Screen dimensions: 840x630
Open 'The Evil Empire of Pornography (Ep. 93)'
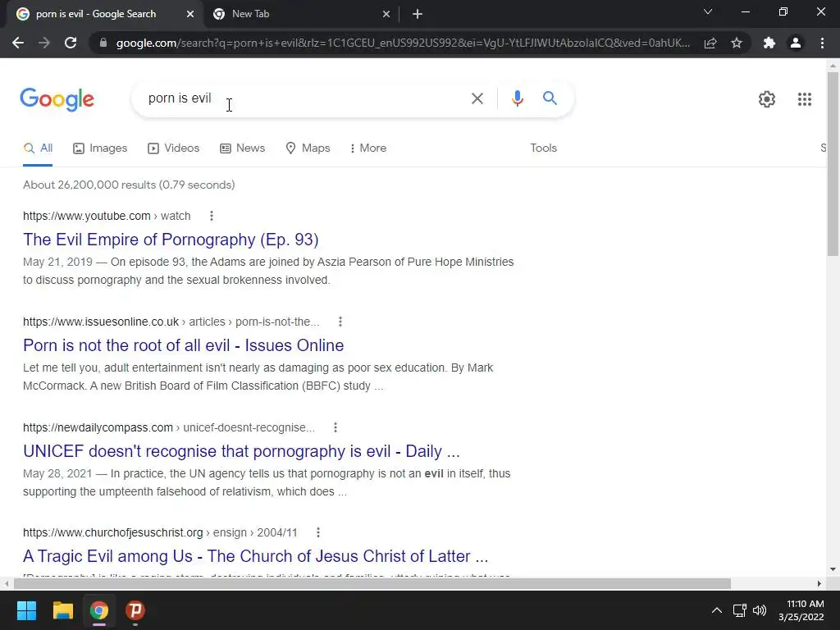tap(171, 240)
